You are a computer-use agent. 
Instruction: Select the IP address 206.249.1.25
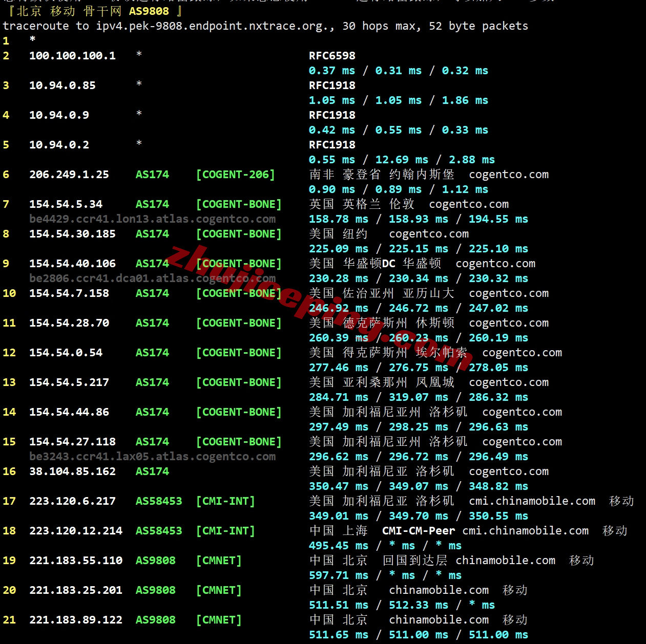(x=69, y=175)
